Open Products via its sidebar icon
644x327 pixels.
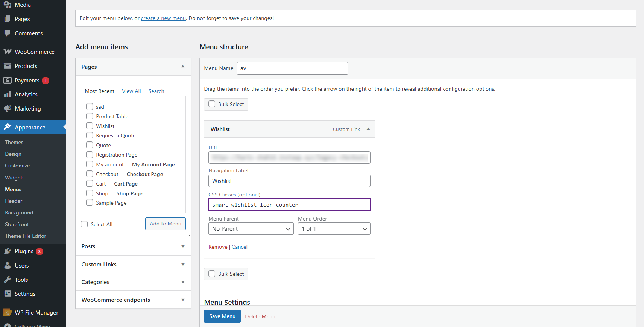(x=8, y=66)
